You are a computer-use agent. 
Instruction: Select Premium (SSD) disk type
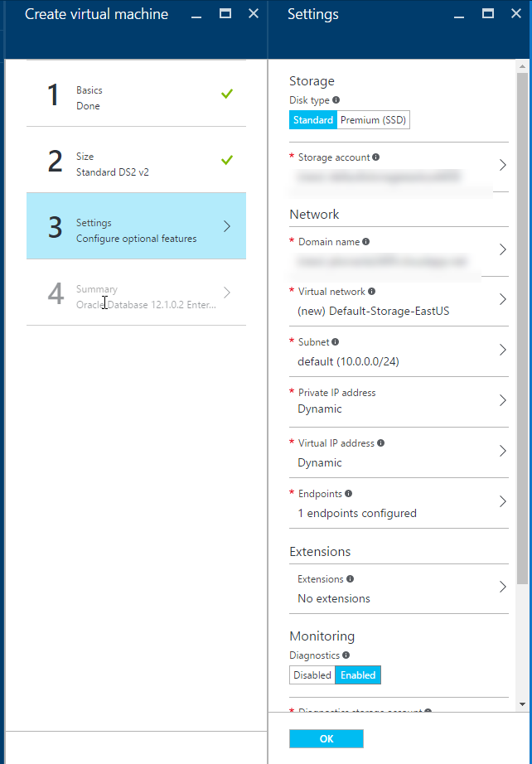pyautogui.click(x=375, y=119)
